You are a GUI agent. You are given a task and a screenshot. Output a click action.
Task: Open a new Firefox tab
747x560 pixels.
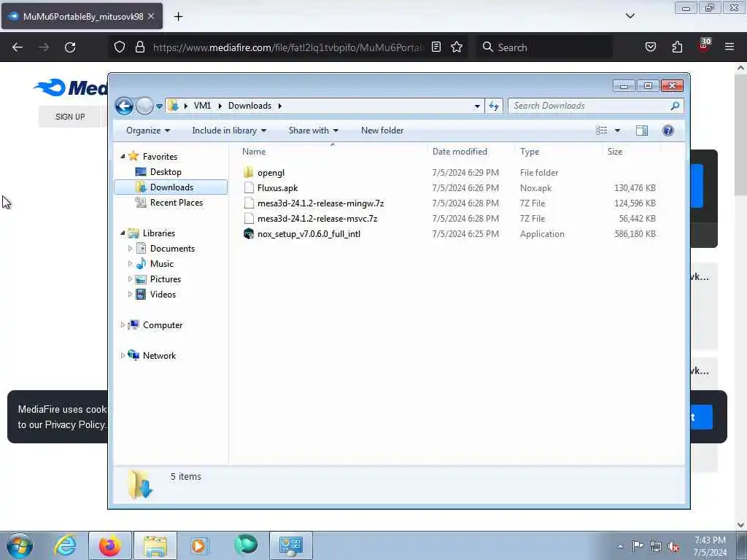(x=178, y=17)
